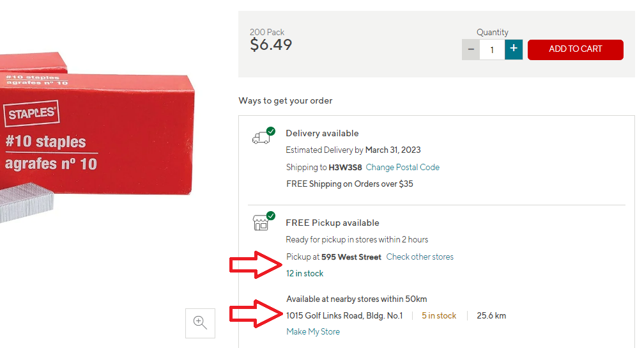Click the upper red arrow annotation

click(x=255, y=264)
